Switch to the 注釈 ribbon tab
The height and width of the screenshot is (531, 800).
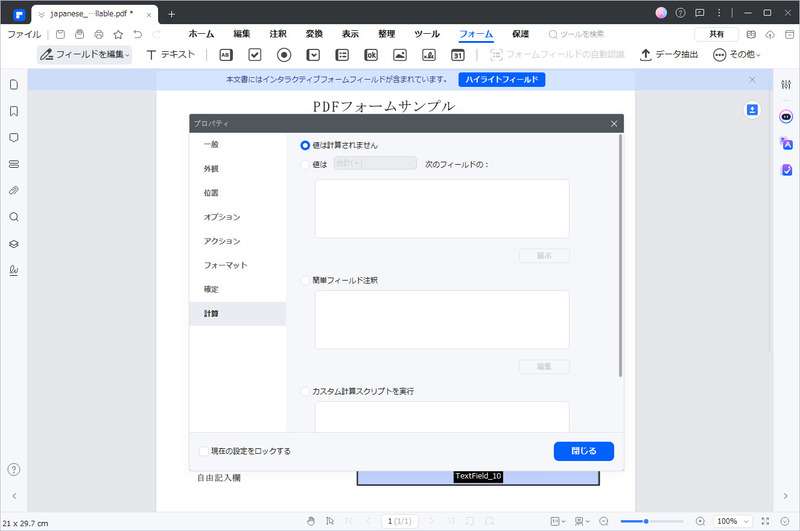pos(278,34)
